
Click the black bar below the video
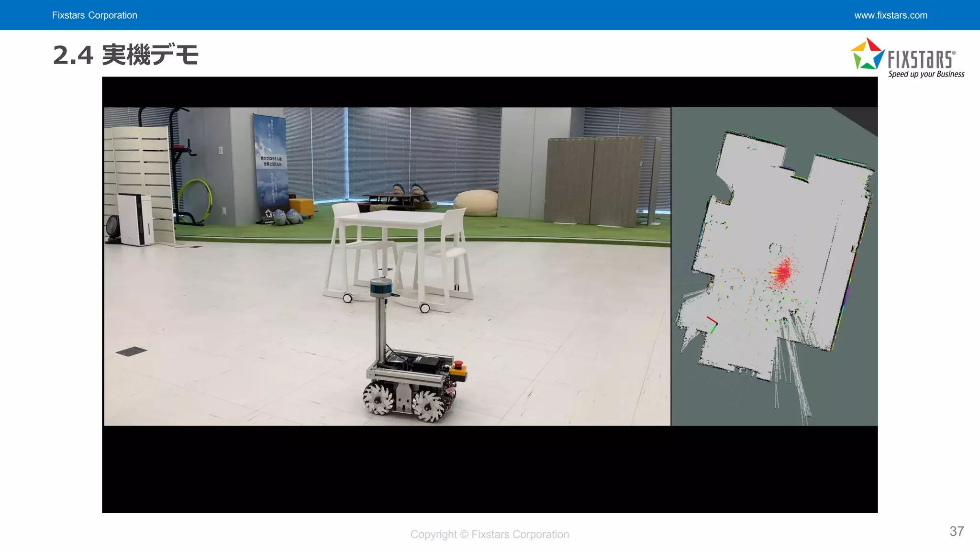point(490,469)
